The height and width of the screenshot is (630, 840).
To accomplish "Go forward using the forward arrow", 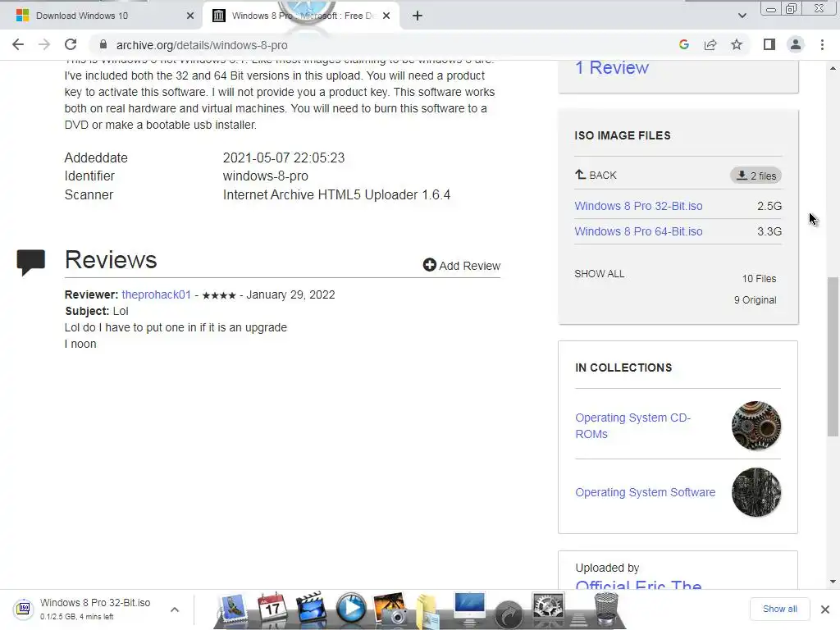I will (x=44, y=44).
